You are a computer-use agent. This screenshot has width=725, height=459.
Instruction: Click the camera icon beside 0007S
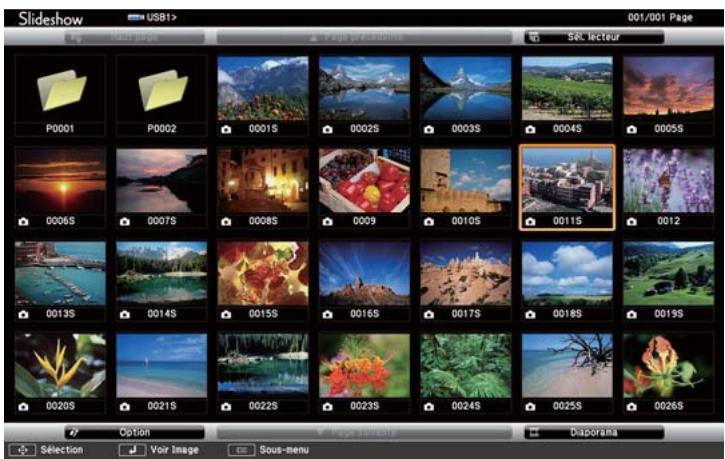tap(125, 222)
